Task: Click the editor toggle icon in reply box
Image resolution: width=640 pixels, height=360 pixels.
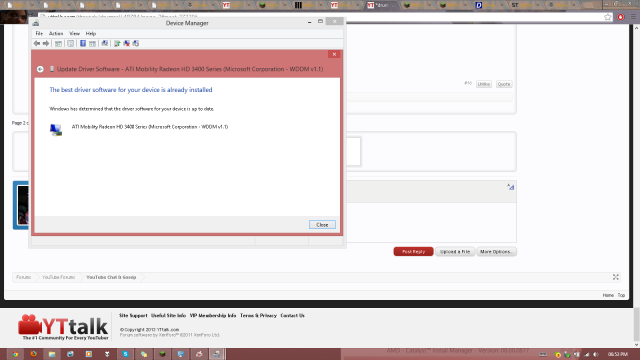Action: click(511, 187)
